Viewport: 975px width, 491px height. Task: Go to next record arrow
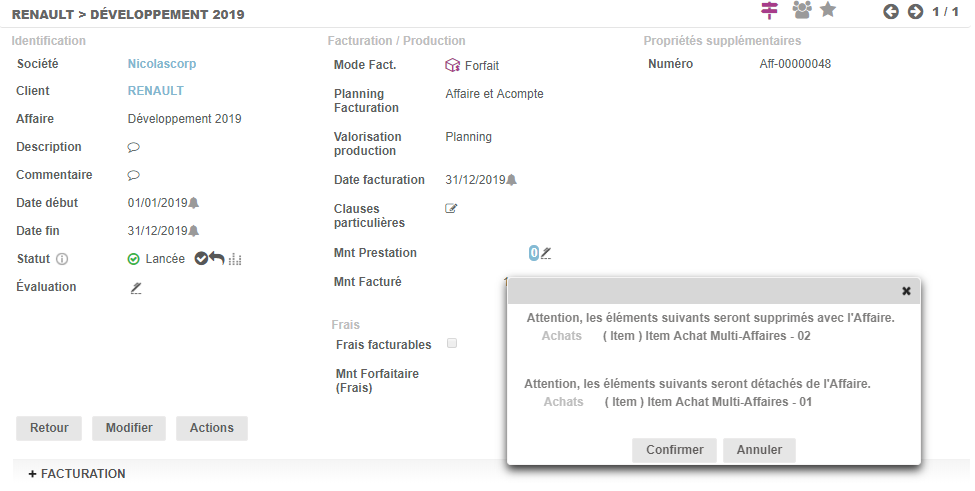[915, 12]
